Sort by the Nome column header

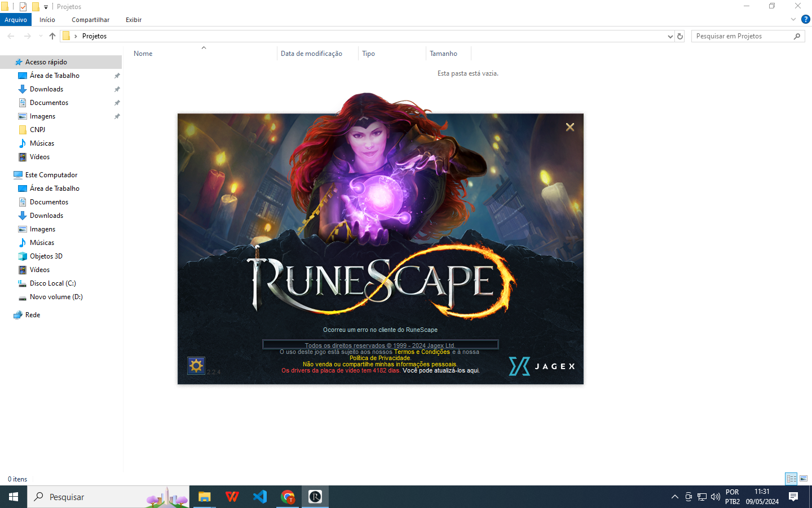pos(143,54)
